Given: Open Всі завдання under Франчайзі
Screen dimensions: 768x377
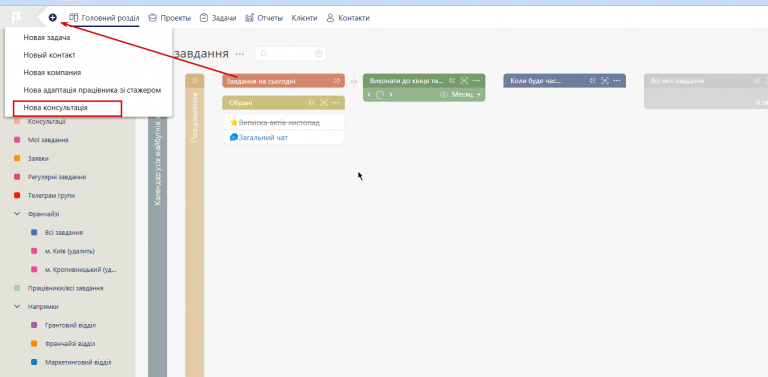Looking at the screenshot, I should tap(64, 233).
